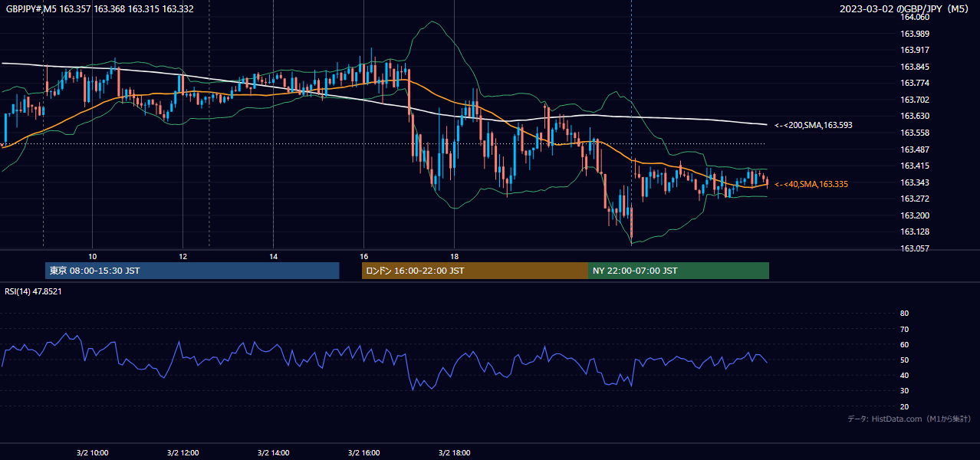The width and height of the screenshot is (980, 460).
Task: Click RSI scale value 30
Action: [x=904, y=391]
